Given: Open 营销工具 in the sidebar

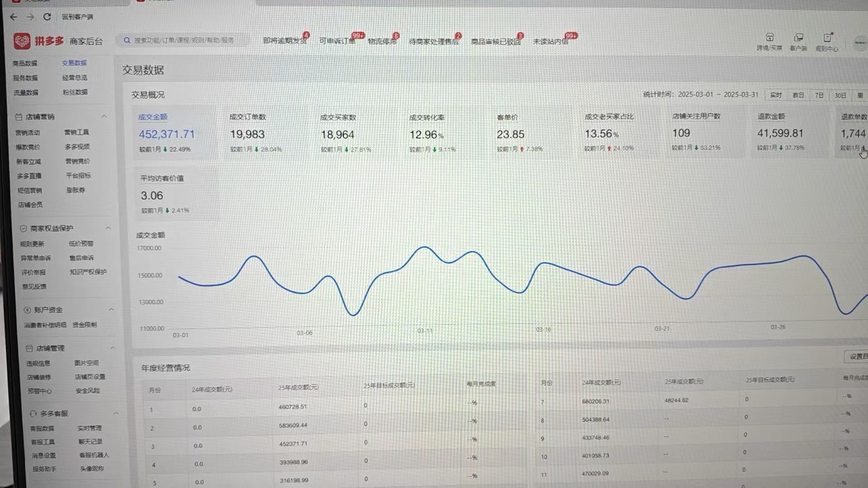Looking at the screenshot, I should [x=76, y=132].
